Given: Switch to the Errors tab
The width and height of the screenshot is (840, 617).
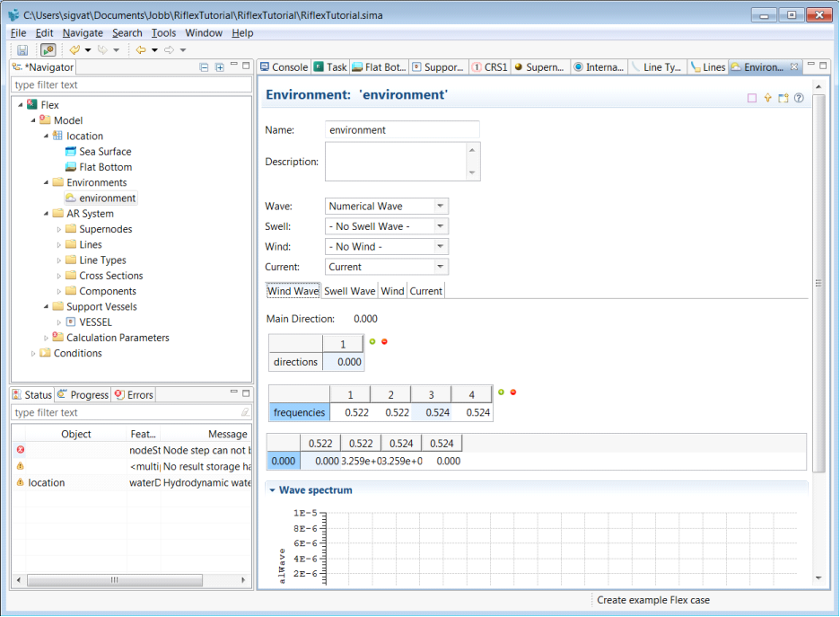Looking at the screenshot, I should (x=134, y=395).
